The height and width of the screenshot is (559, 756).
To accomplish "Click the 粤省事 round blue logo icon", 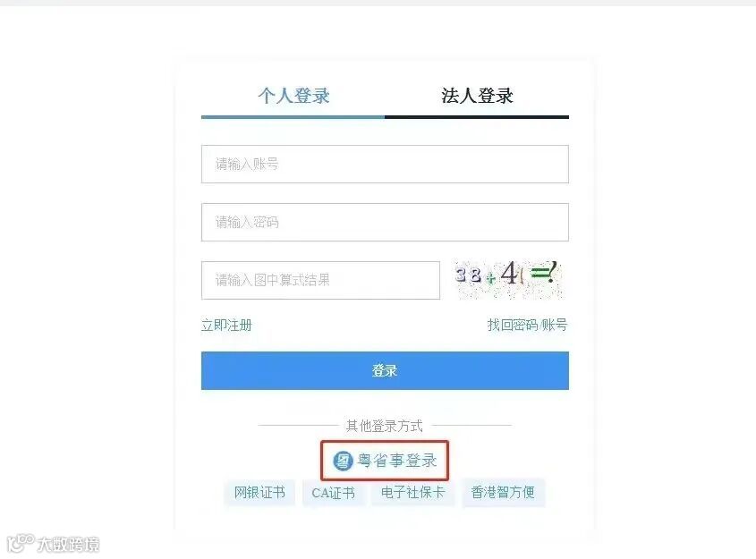I will tap(343, 461).
